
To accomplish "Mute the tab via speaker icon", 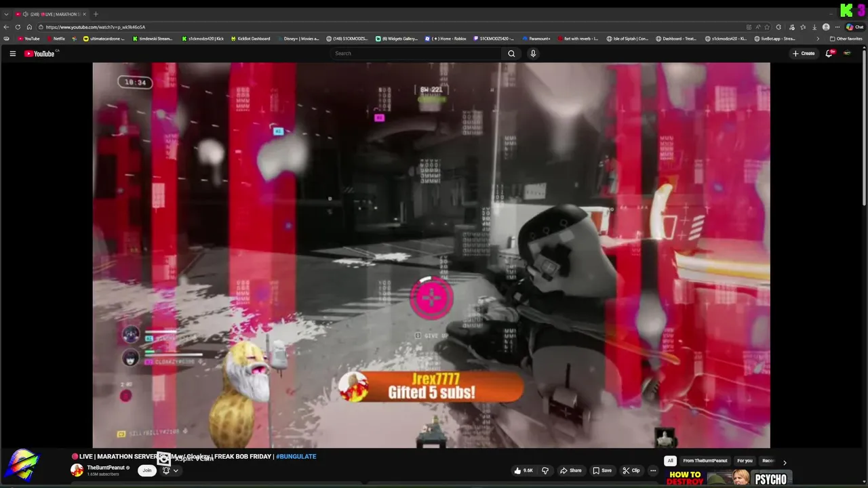I will coord(25,14).
